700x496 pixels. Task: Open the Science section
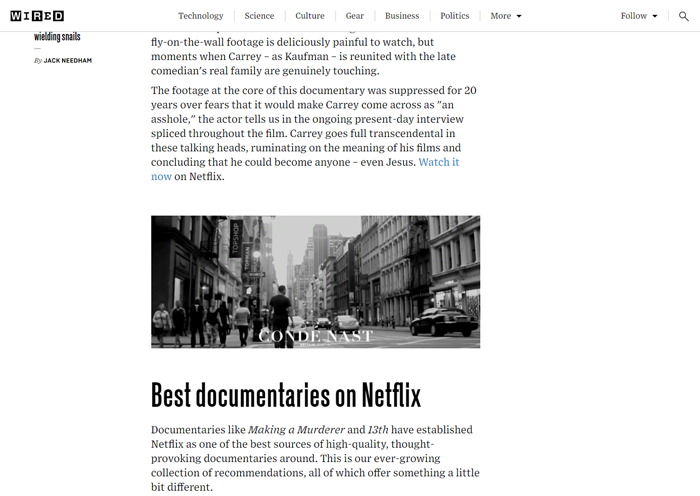tap(259, 16)
